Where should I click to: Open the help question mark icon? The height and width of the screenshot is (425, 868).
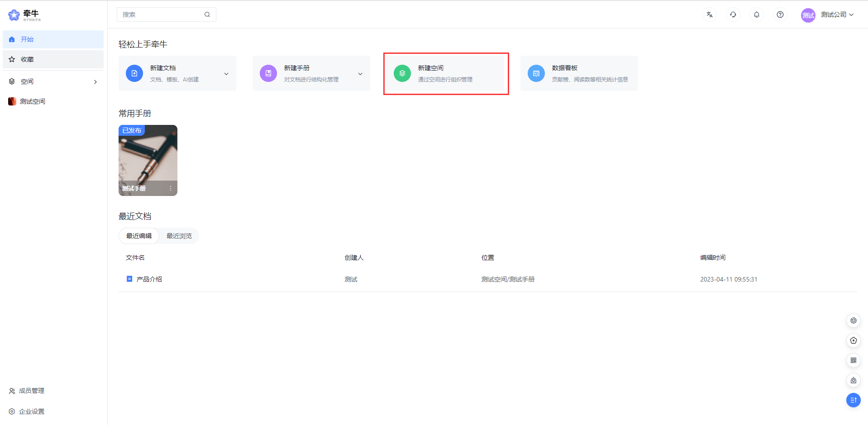780,14
